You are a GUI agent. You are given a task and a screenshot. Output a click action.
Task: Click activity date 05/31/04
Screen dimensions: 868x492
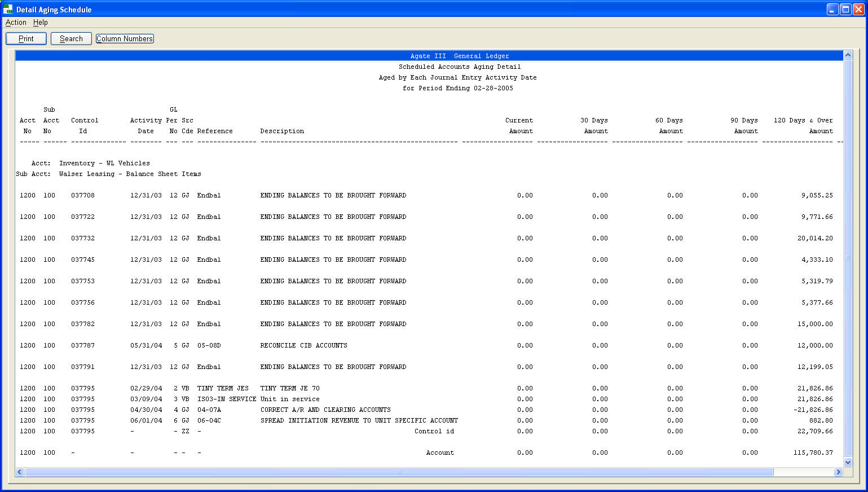click(x=146, y=345)
